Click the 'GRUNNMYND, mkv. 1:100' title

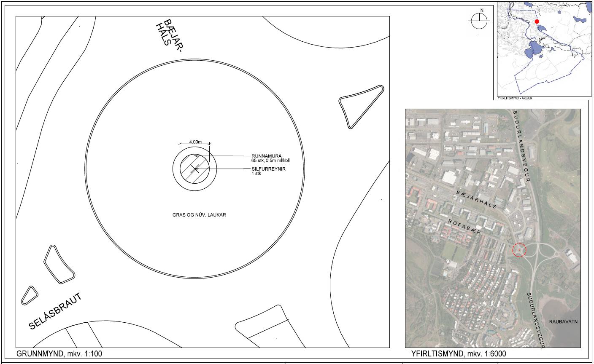59,353
